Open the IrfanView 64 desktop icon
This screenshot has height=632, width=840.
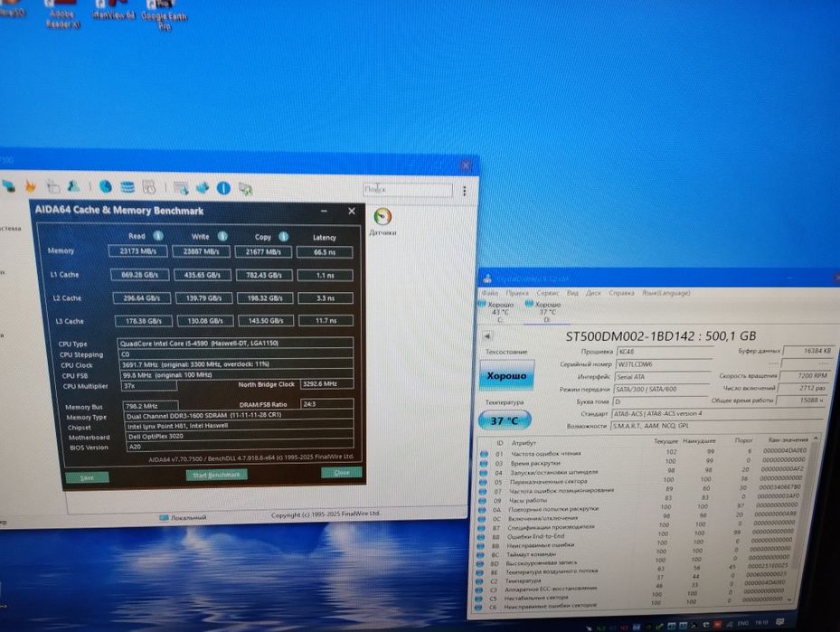pos(113,10)
